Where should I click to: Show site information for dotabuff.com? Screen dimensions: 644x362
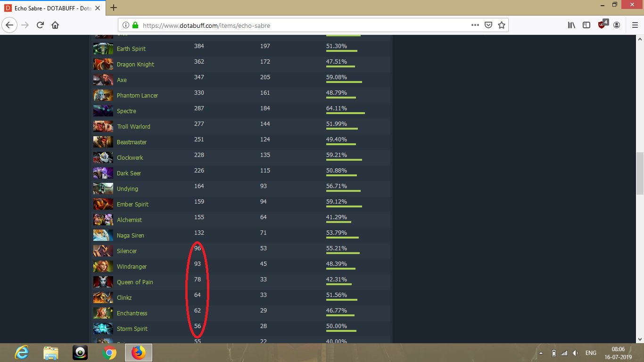(x=126, y=25)
